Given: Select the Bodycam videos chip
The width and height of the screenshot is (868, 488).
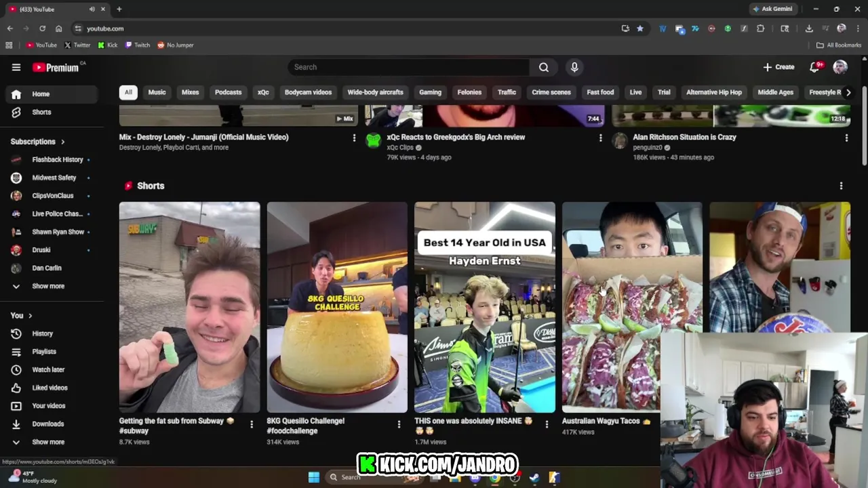Looking at the screenshot, I should pos(308,92).
